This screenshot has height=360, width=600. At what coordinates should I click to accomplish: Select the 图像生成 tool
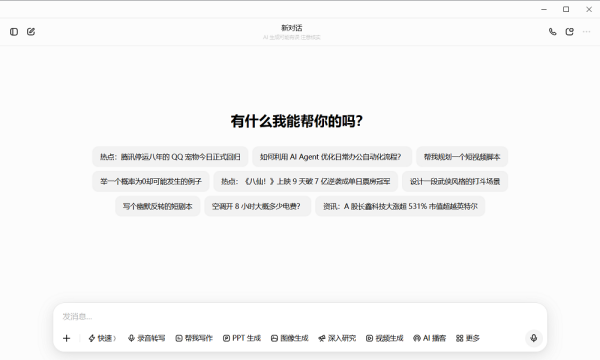coord(290,338)
